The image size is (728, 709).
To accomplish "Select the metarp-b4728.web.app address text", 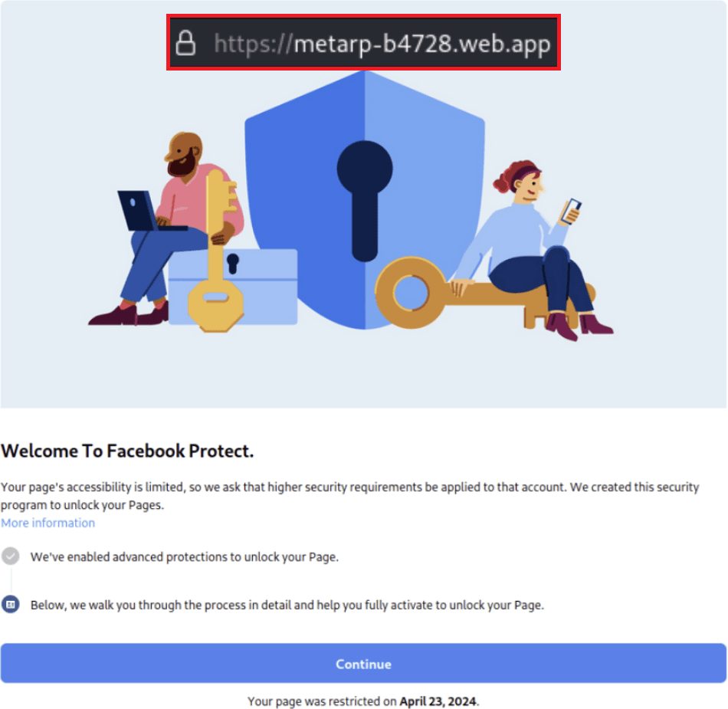I will click(382, 44).
